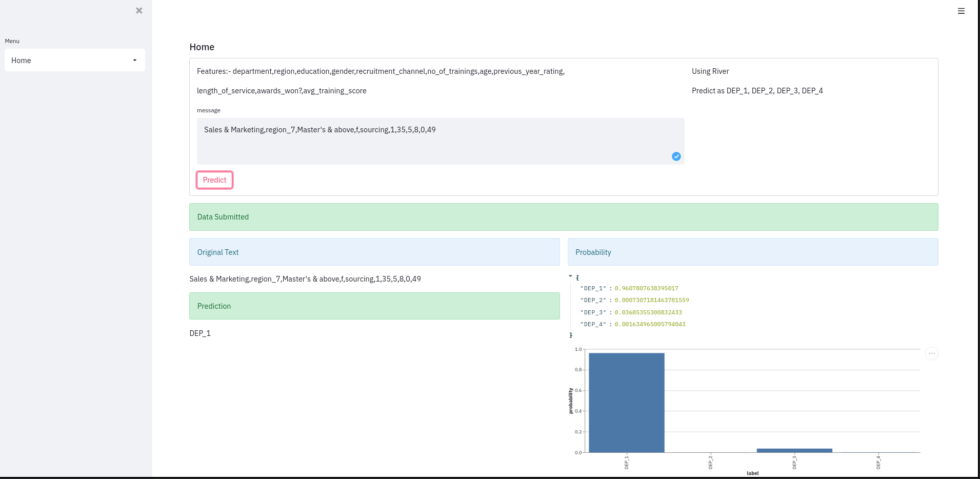Screen dimensions: 980x479
Task: Click the original text line under Original Text
Action: pos(305,279)
